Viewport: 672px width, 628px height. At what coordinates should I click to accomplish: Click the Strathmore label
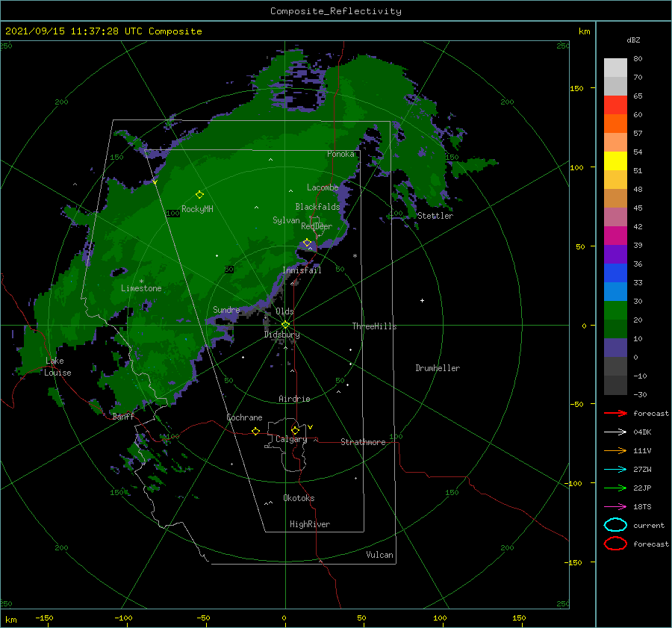tap(363, 442)
